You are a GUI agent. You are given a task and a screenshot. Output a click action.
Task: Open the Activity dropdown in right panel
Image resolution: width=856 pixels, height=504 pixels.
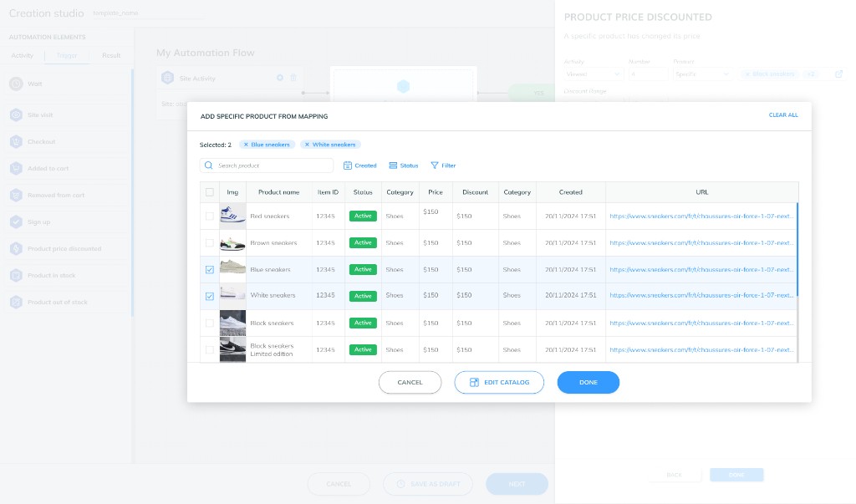coord(594,74)
